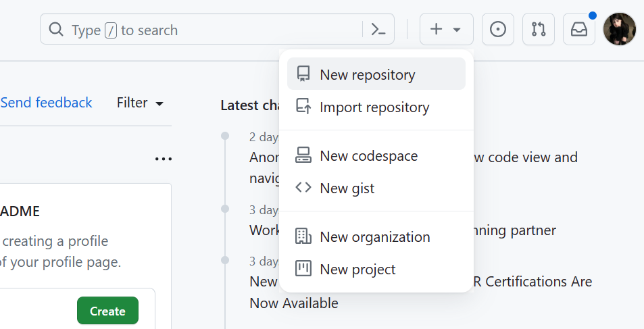Choose New gist menu entry
644x329 pixels.
click(347, 188)
